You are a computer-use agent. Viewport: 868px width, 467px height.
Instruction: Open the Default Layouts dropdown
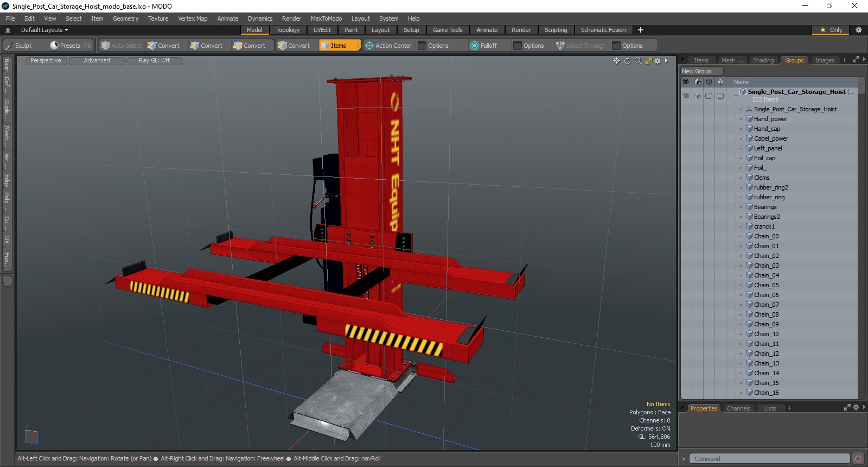pos(44,30)
